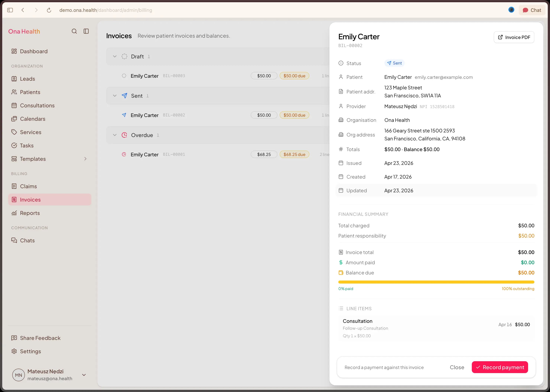Collapse the Sent invoices group chevron
Screen dimensions: 550x392
coord(115,95)
